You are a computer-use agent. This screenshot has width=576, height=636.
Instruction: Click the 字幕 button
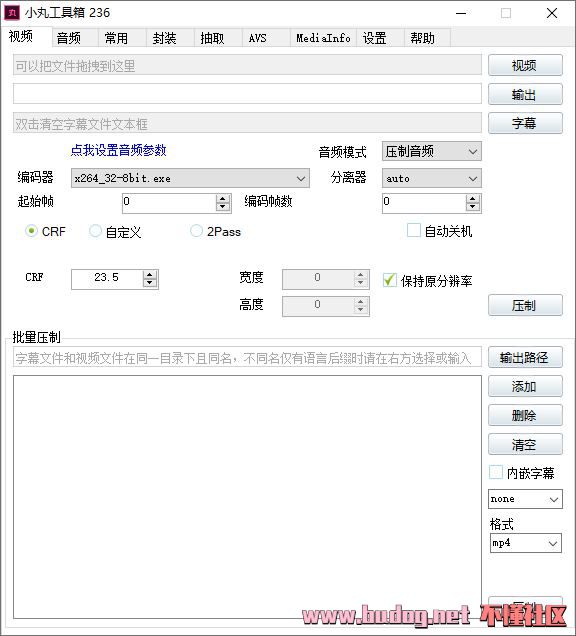point(525,123)
